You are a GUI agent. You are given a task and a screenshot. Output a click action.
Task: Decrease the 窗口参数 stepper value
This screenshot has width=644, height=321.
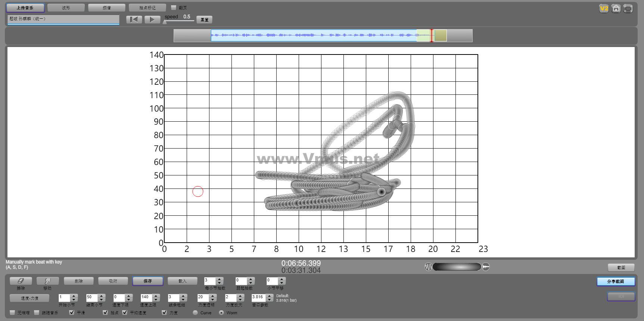(269, 300)
